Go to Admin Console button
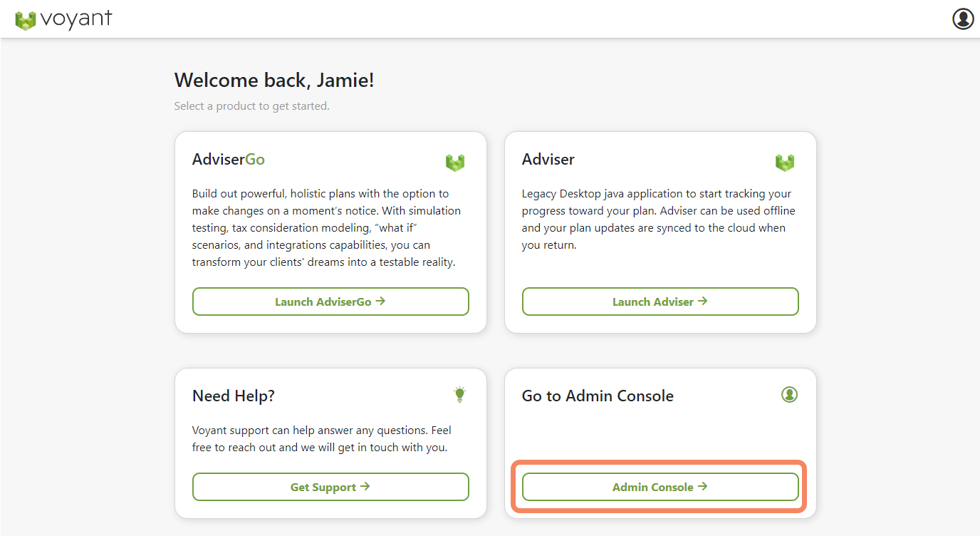Screen dimensions: 980x536 point(660,487)
